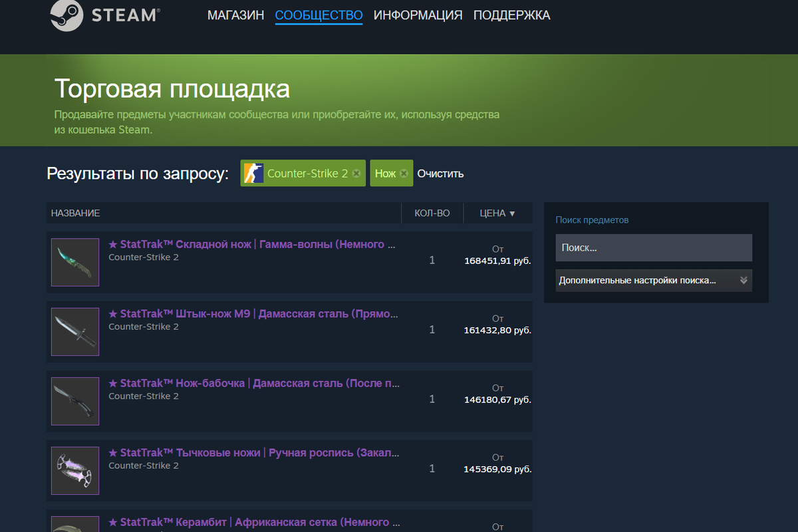Click the Counter-Strike 2 game icon in filter tag
This screenshot has height=532, width=798.
pyautogui.click(x=253, y=172)
